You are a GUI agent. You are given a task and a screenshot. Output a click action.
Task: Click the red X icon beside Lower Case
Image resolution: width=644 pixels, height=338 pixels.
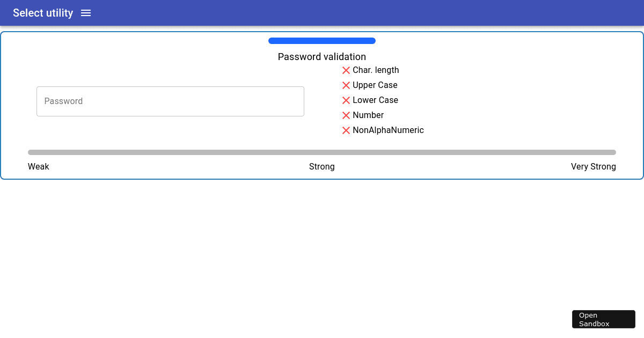(346, 100)
